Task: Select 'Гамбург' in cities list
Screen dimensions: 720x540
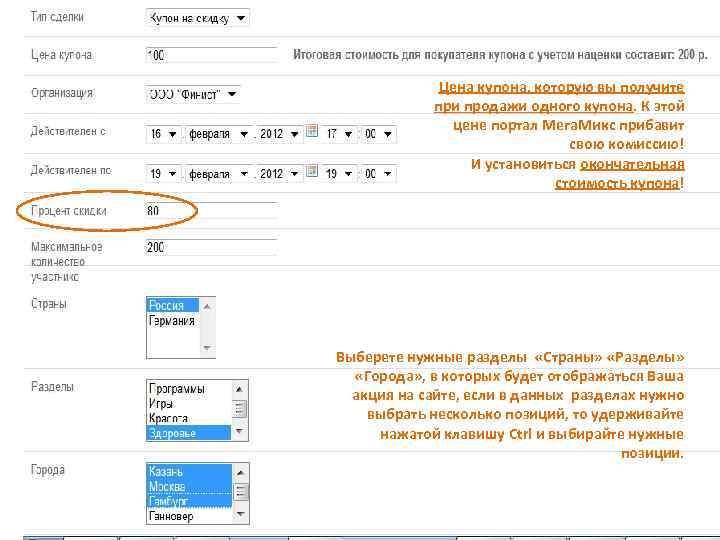Action: coord(190,501)
